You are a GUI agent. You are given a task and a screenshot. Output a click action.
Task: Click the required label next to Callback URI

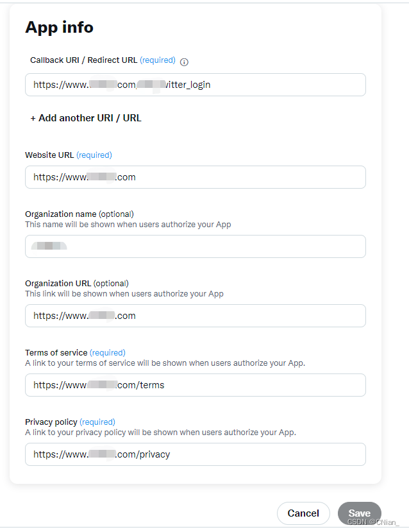pyautogui.click(x=158, y=61)
